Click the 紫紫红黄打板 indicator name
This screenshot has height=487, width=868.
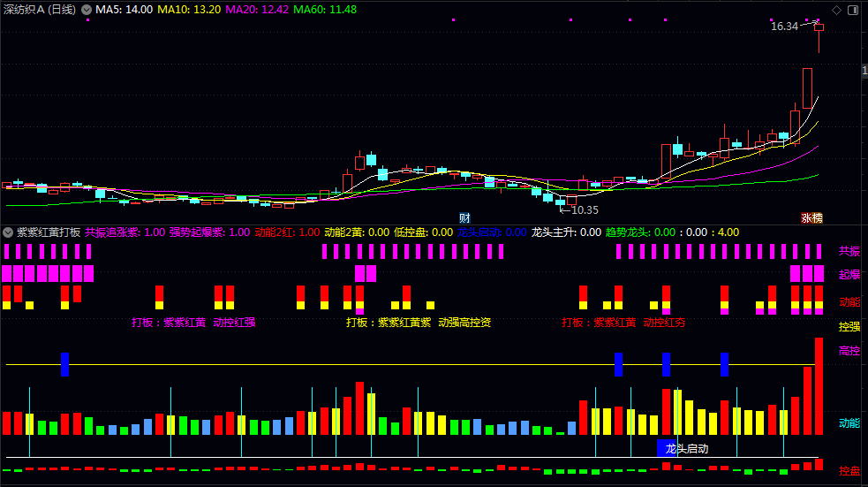coord(49,232)
